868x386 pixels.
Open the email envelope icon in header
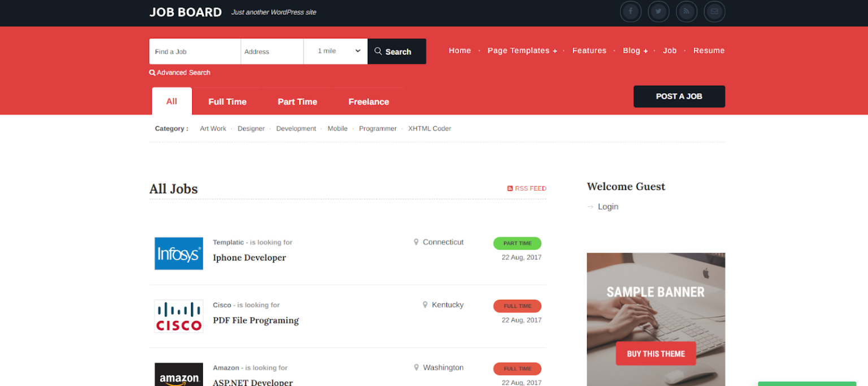point(714,11)
